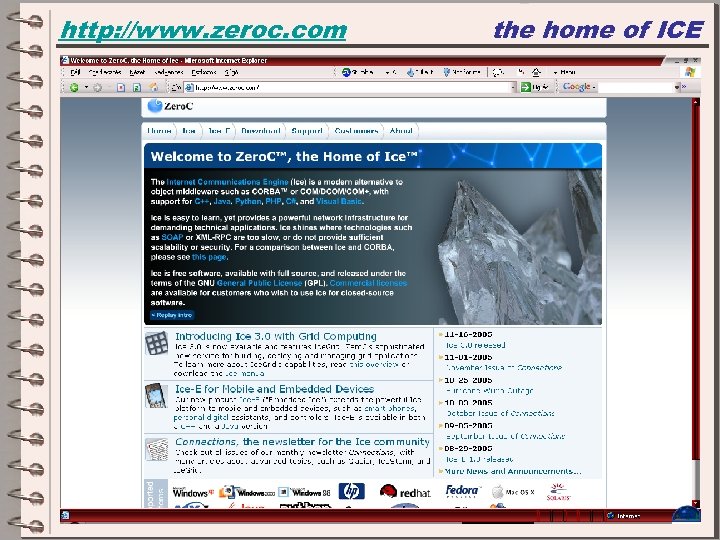This screenshot has height=540, width=720.
Task: Open the Ice 3.0 released news item
Action: click(x=475, y=345)
